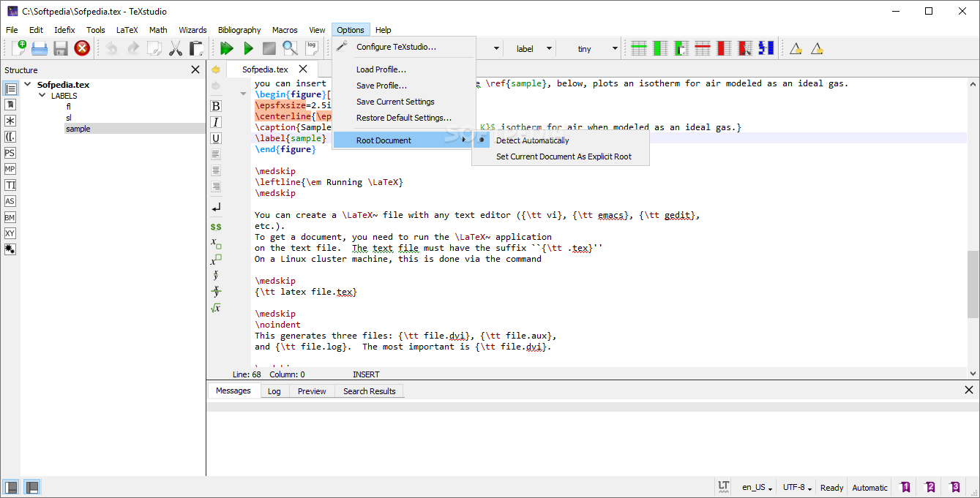Insert a subscript with the x subscript icon

216,244
